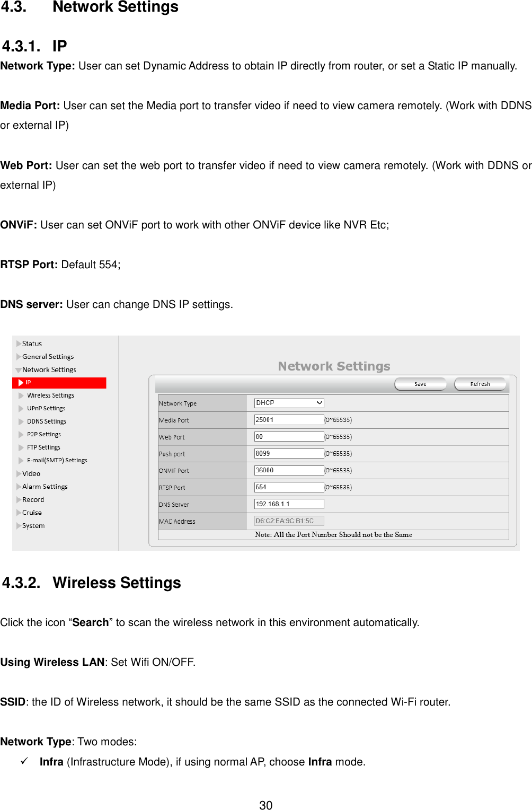Image resolution: width=532 pixels, height=810 pixels.
Task: Switch to the Status page
Action: tap(31, 344)
